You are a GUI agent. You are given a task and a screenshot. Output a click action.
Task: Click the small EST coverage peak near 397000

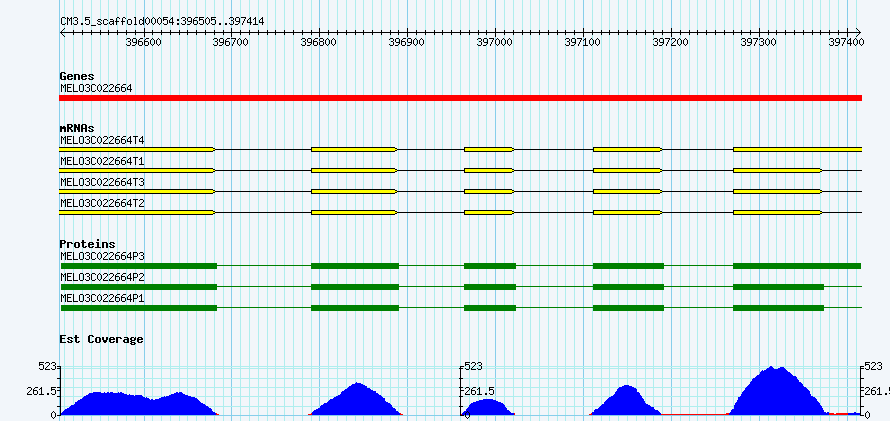487,407
